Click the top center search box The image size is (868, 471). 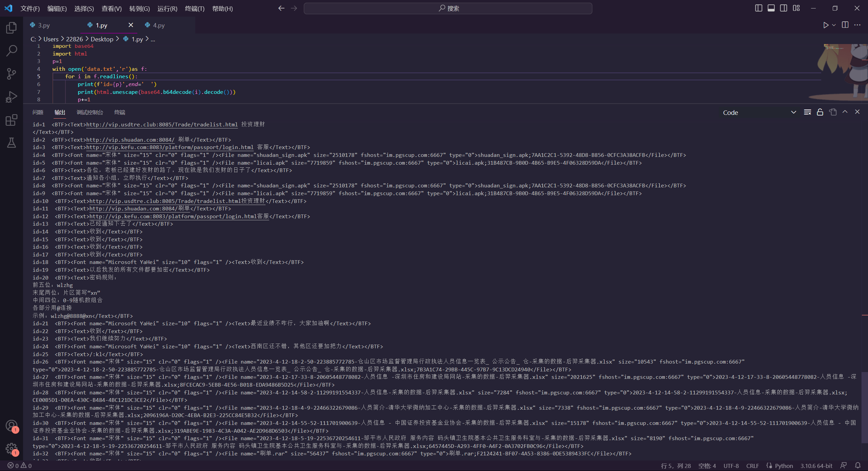[x=448, y=8]
